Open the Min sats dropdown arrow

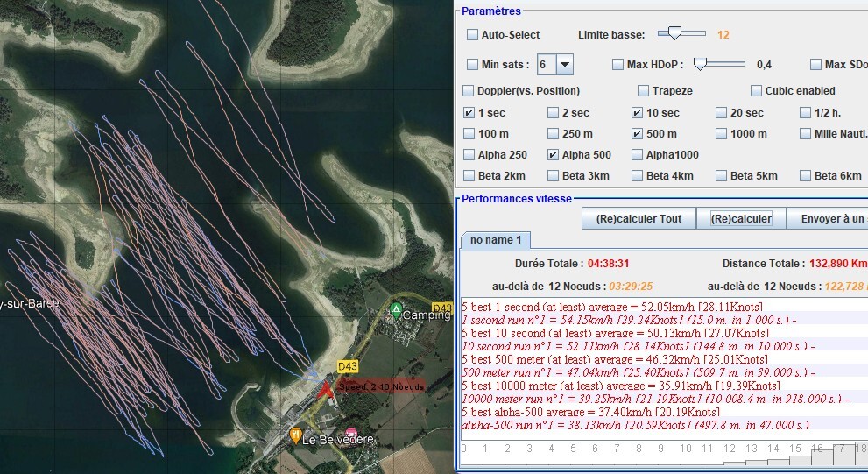[x=565, y=65]
